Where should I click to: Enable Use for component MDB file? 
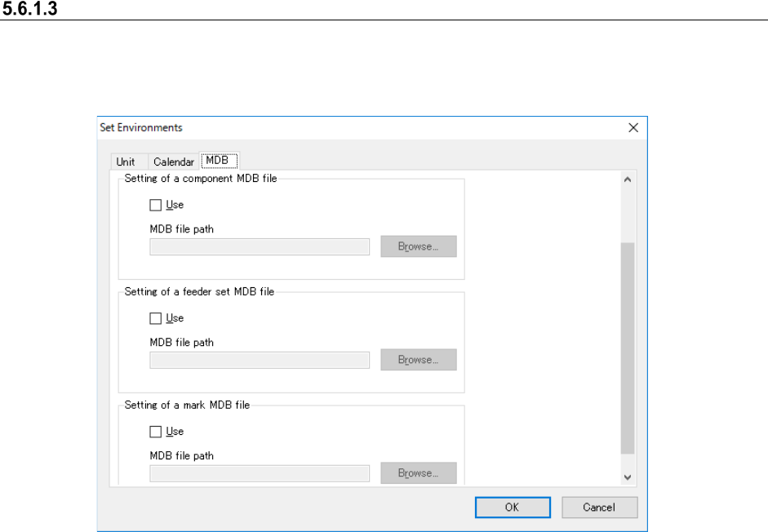click(x=156, y=206)
